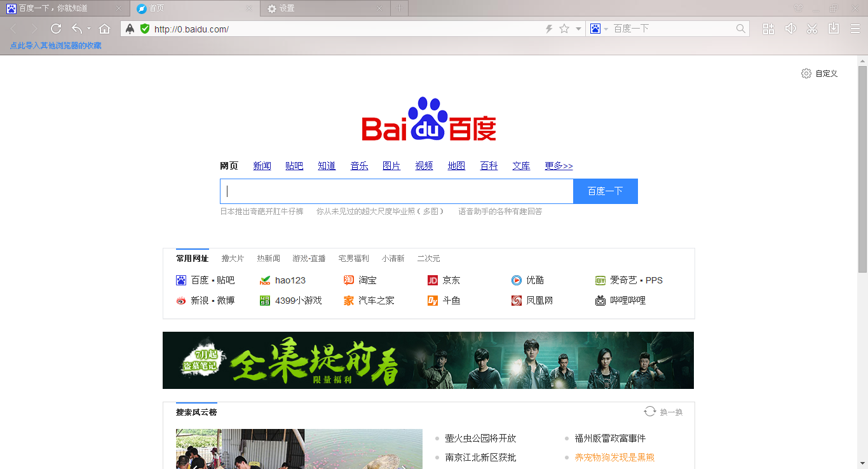This screenshot has width=868, height=469.
Task: Select the 宅男福利 tab
Action: point(353,259)
